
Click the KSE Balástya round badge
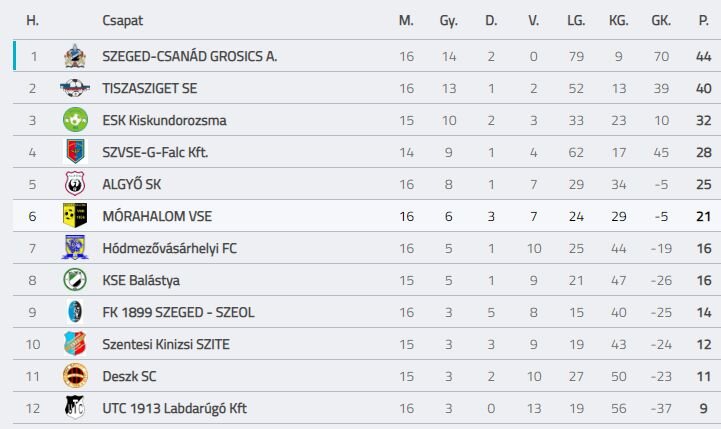tap(75, 280)
